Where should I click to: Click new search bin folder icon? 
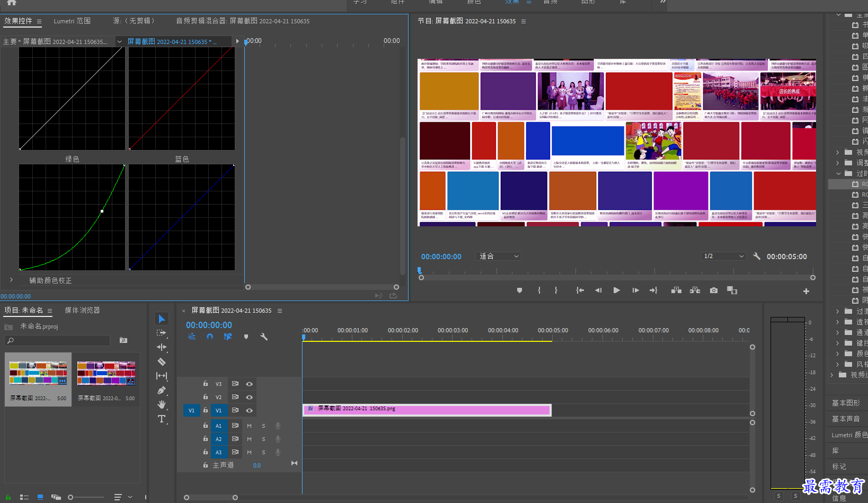[x=123, y=340]
